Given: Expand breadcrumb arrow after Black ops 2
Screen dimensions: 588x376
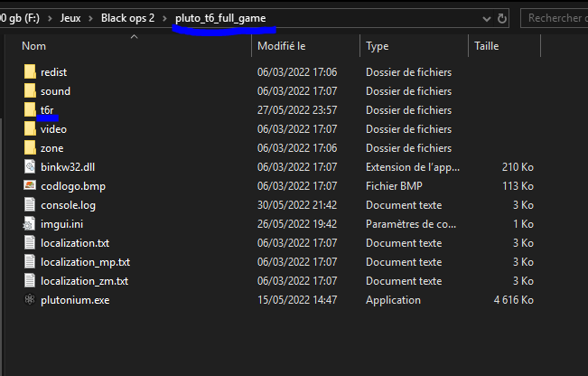Looking at the screenshot, I should 164,18.
